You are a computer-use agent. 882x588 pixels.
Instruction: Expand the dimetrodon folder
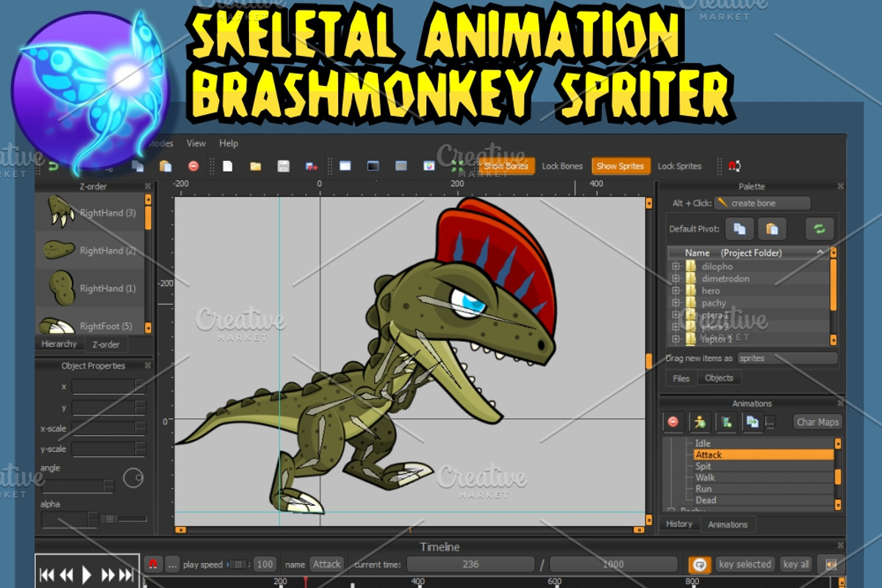[675, 279]
